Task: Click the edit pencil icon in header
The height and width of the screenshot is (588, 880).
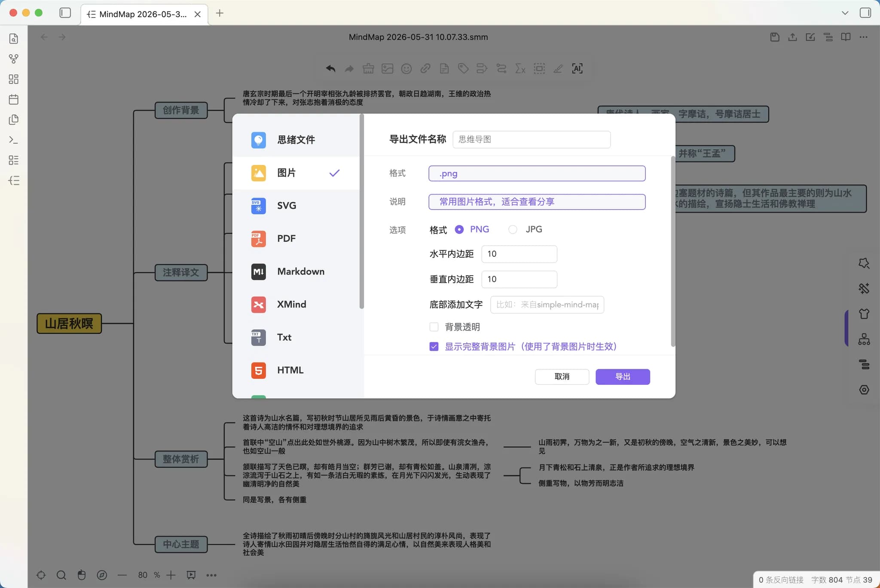Action: (810, 37)
